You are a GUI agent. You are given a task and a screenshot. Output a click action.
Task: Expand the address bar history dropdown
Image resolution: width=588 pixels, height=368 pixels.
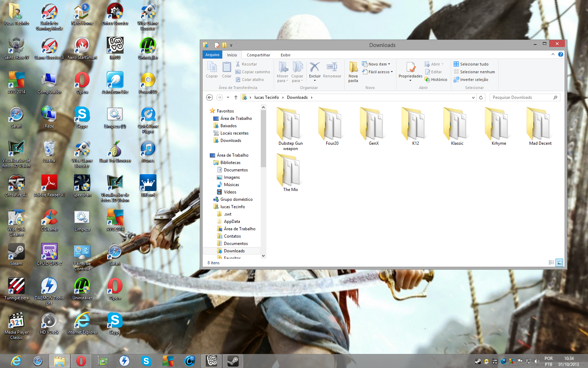pyautogui.click(x=473, y=97)
